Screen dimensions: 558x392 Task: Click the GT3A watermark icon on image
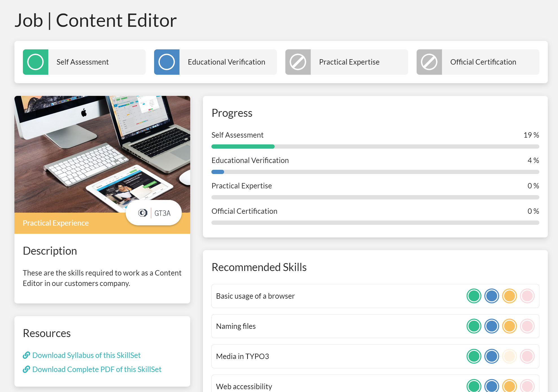coord(143,213)
